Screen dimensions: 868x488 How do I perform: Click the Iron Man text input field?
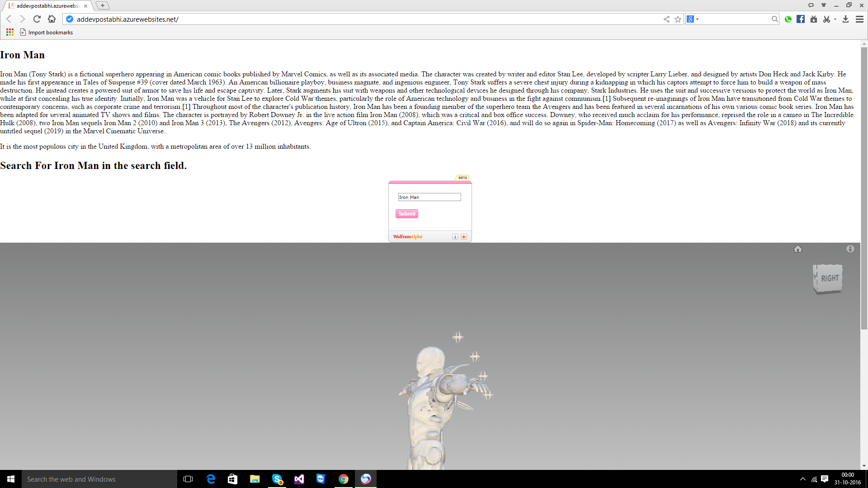429,197
